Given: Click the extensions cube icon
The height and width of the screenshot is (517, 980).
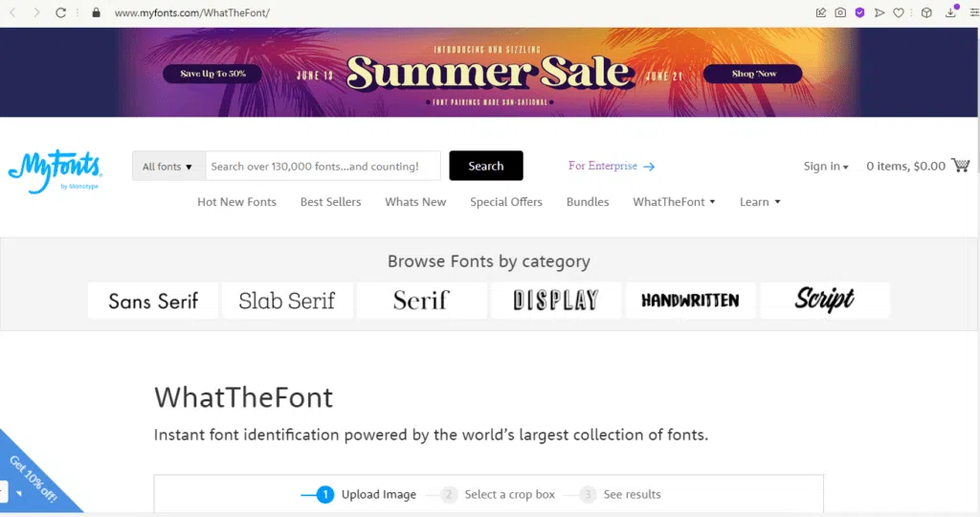Looking at the screenshot, I should click(x=926, y=13).
